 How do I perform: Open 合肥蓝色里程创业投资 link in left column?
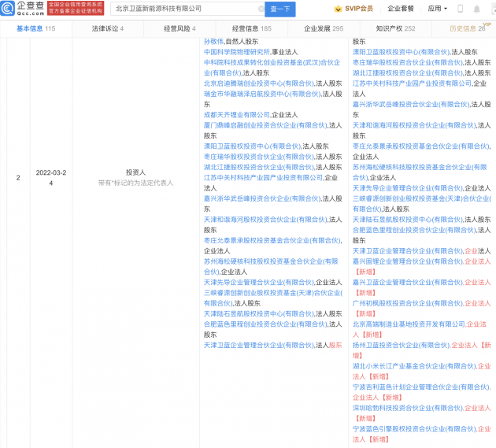point(265,324)
